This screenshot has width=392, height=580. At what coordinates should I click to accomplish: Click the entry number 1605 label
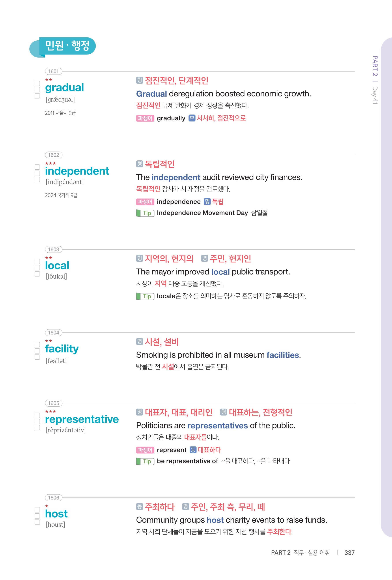(x=53, y=403)
